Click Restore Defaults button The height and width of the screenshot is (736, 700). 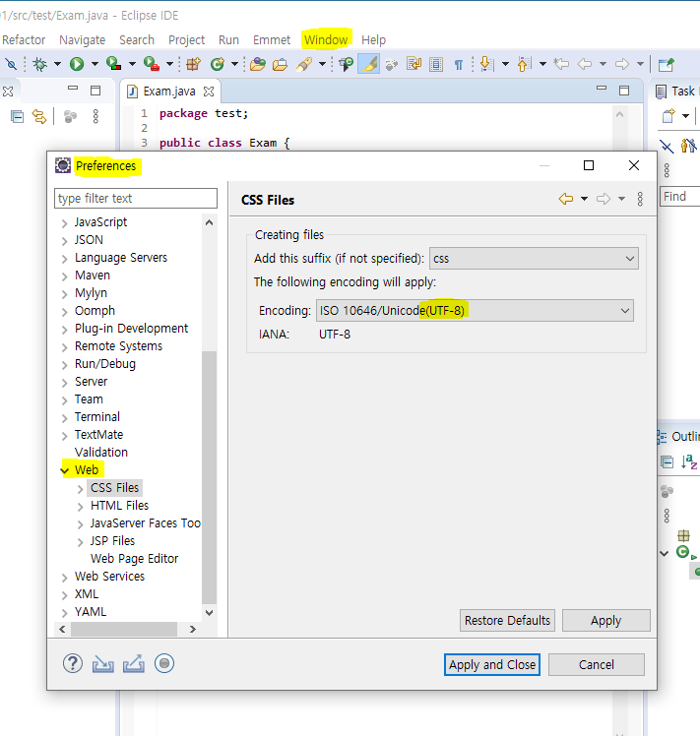coord(507,621)
